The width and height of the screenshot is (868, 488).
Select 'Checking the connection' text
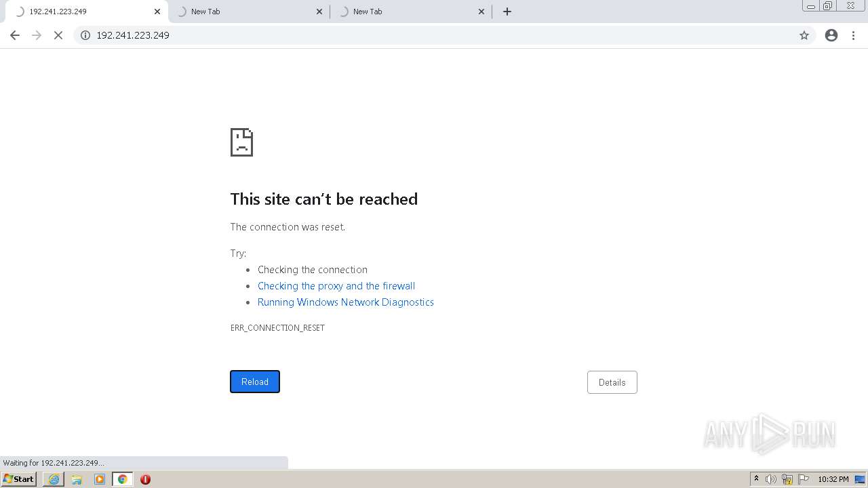coord(313,270)
